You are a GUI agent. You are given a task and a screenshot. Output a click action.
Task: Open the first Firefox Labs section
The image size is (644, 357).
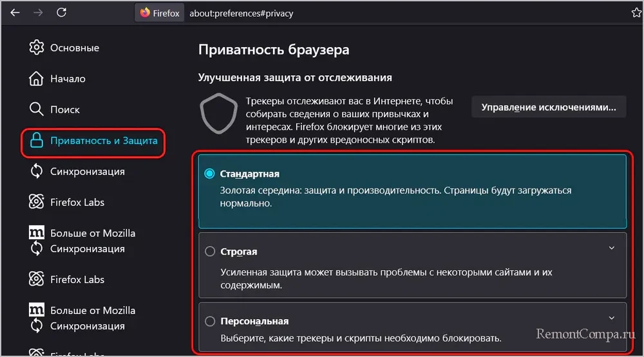pos(77,202)
